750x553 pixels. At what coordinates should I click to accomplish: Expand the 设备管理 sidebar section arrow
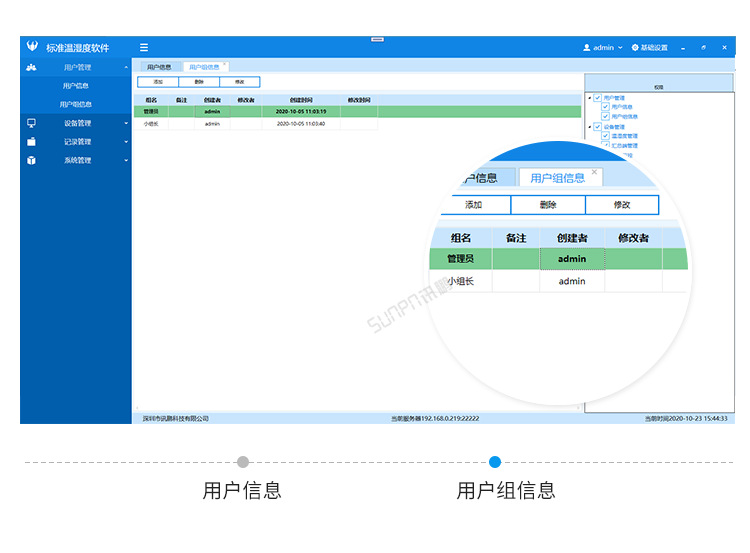126,123
